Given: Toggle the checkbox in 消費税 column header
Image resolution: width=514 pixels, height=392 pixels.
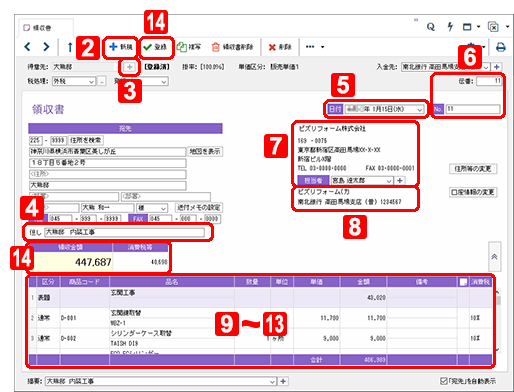Looking at the screenshot, I should pos(463,282).
